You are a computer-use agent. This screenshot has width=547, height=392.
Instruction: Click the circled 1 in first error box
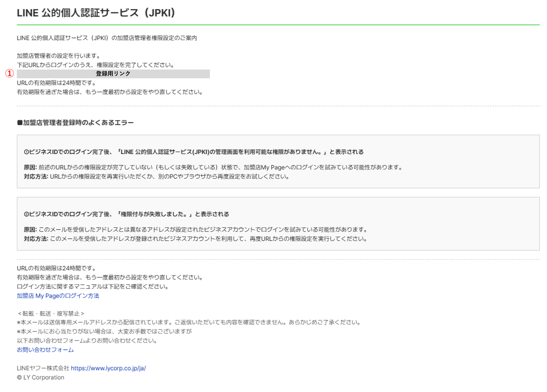tap(26, 152)
